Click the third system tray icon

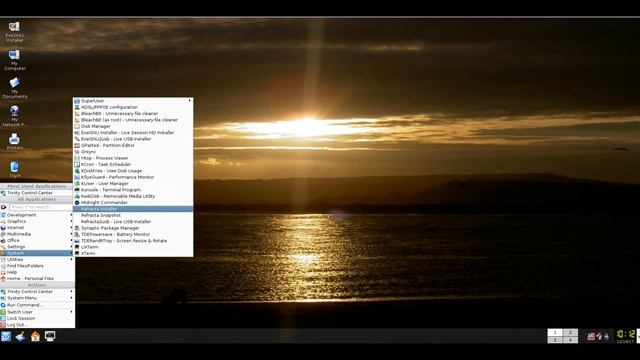point(606,336)
